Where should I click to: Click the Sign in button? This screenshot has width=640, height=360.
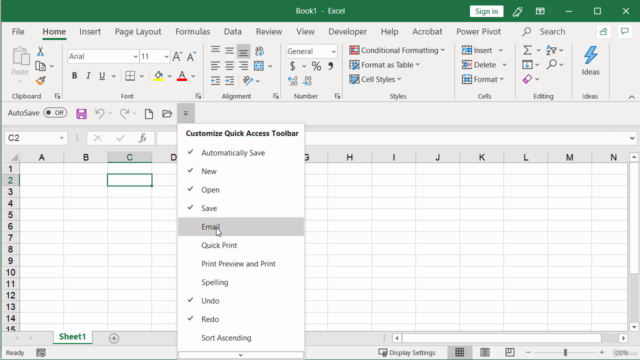pyautogui.click(x=486, y=11)
